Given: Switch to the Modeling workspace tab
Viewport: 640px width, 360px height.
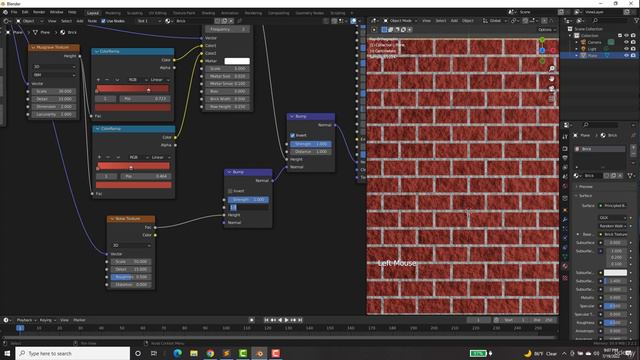Looking at the screenshot, I should tap(113, 13).
